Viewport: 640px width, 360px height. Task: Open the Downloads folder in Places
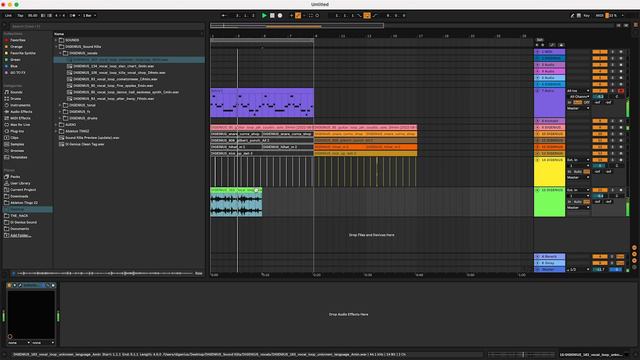19,196
